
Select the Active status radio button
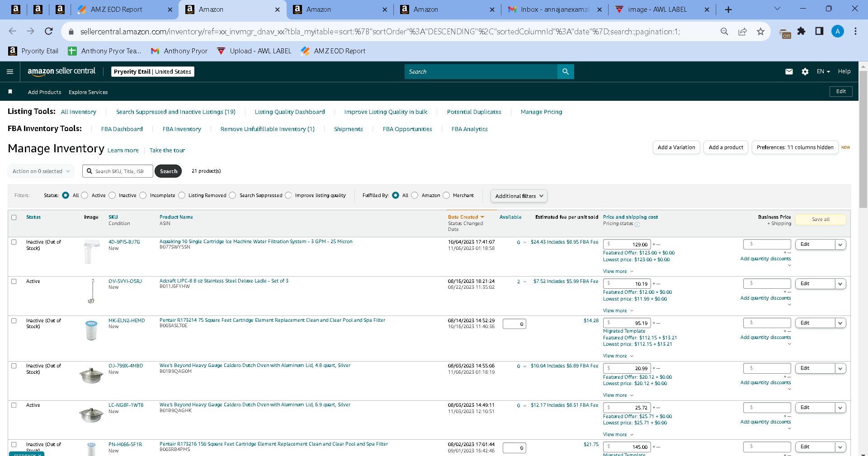pyautogui.click(x=85, y=195)
